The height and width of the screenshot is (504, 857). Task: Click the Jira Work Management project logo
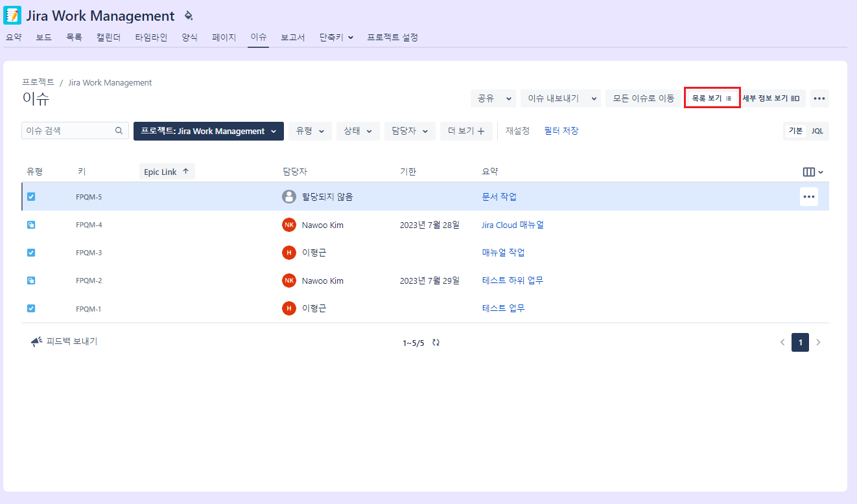(x=12, y=16)
